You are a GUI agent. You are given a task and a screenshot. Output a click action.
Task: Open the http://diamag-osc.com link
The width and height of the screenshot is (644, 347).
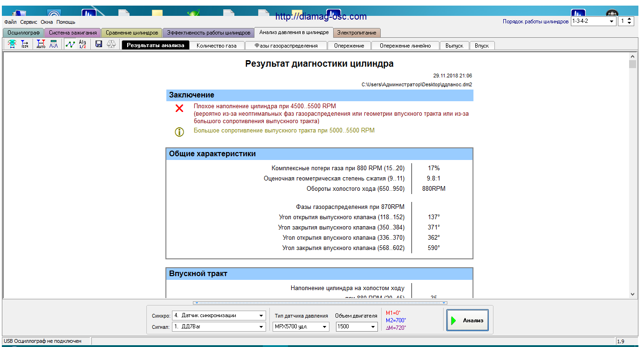click(321, 17)
